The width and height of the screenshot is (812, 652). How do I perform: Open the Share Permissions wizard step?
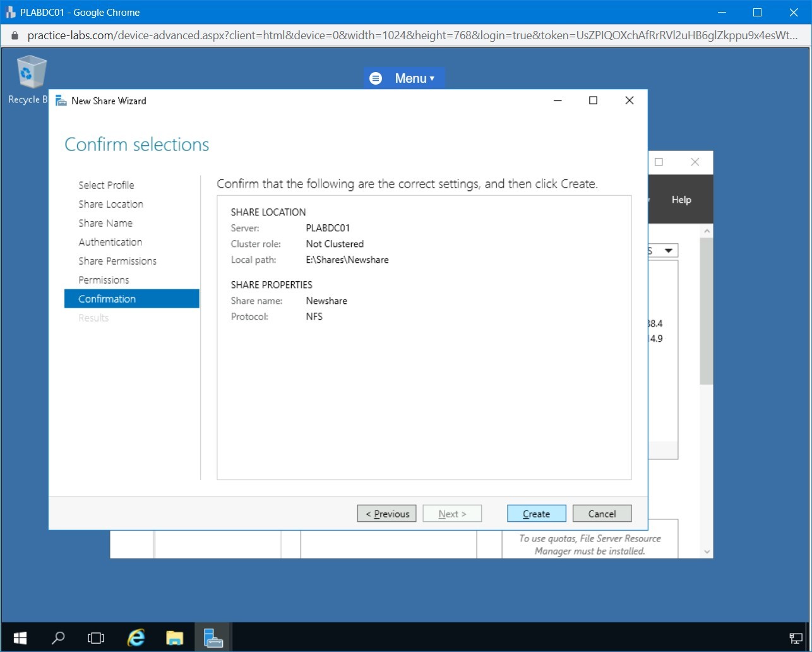tap(117, 261)
